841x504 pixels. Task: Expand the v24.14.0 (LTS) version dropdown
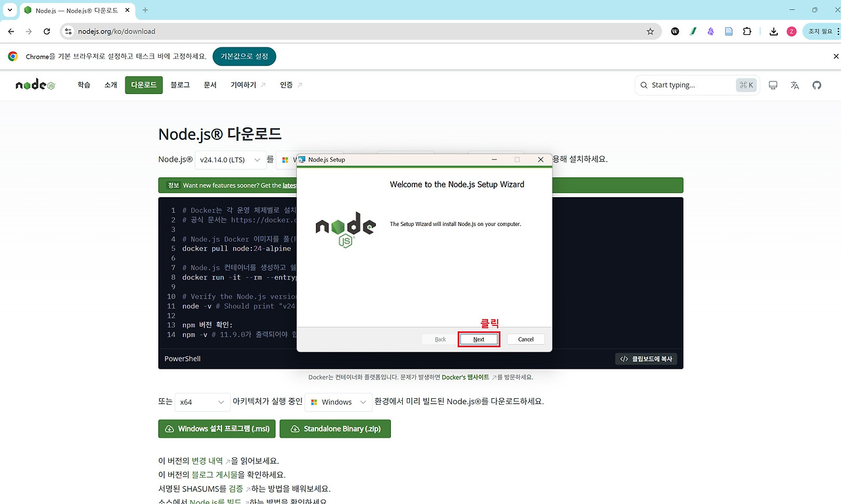pyautogui.click(x=230, y=160)
